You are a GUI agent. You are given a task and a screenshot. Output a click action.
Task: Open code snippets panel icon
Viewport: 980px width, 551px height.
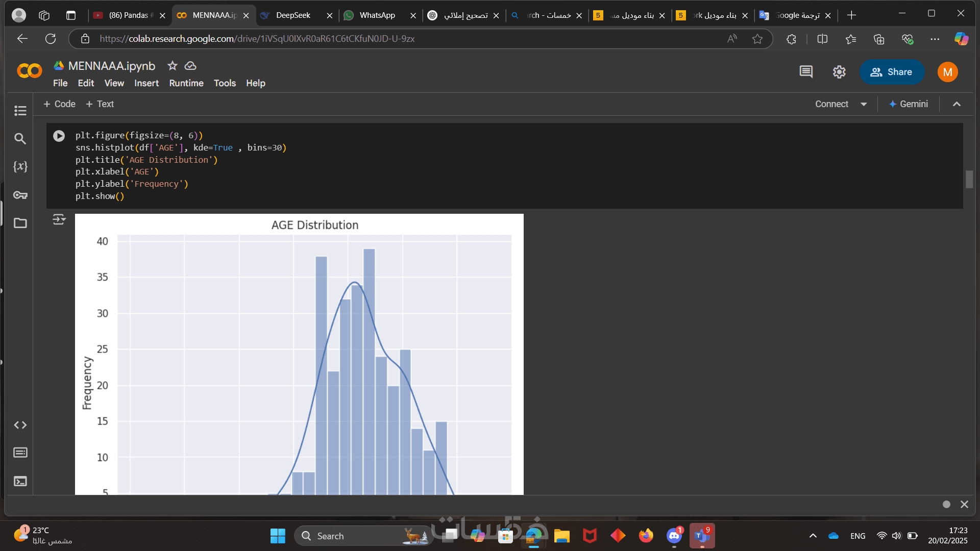pos(20,425)
